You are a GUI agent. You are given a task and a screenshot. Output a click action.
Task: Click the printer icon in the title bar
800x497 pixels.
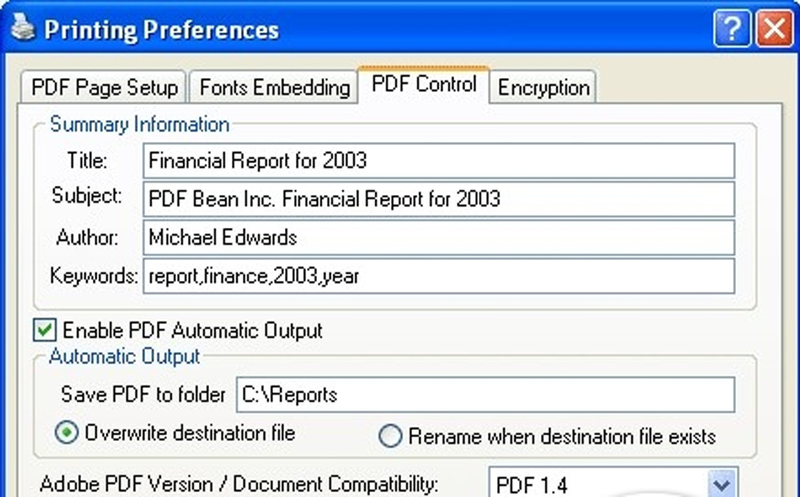pyautogui.click(x=23, y=28)
